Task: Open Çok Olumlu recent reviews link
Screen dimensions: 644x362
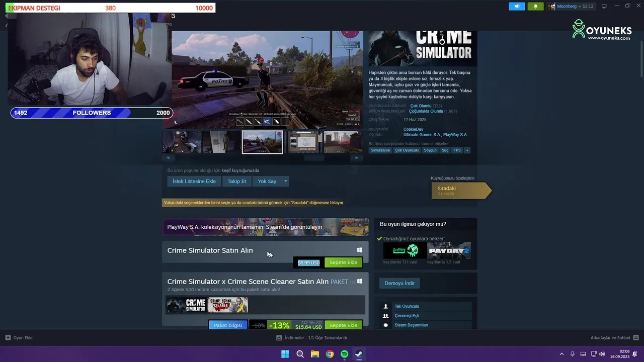Action: pos(421,106)
